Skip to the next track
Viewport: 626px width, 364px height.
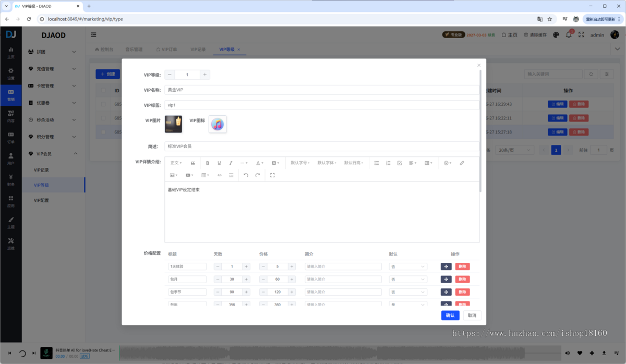[x=34, y=353]
